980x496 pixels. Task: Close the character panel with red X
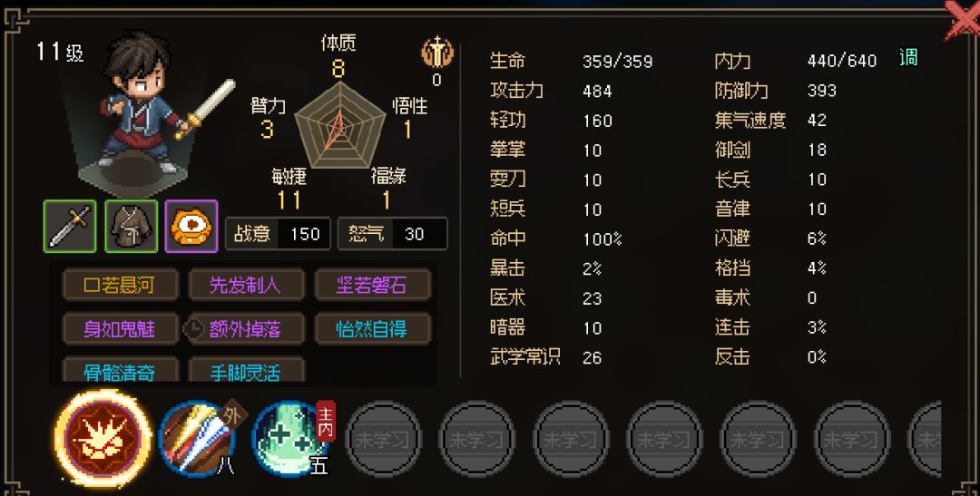963,20
